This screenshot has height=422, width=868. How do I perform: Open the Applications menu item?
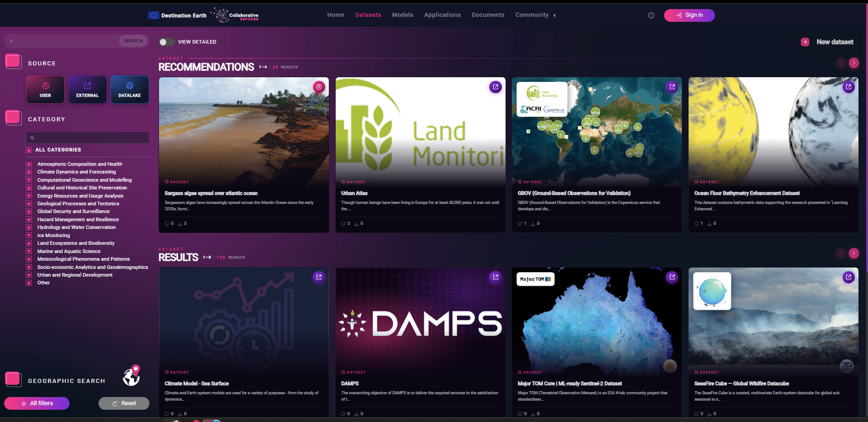442,15
